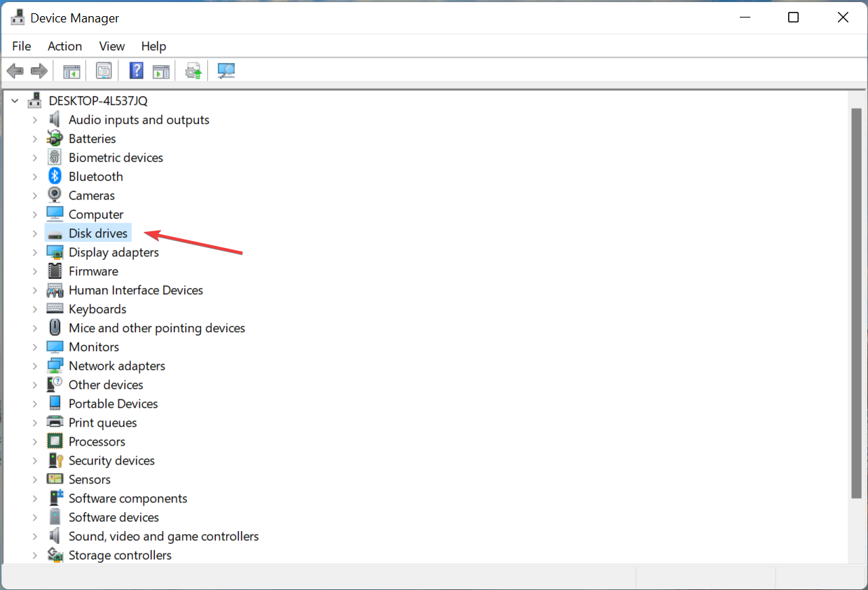This screenshot has height=590, width=868.
Task: Toggle the Show/Hide Action Pane toolbar icon
Action: pos(161,71)
